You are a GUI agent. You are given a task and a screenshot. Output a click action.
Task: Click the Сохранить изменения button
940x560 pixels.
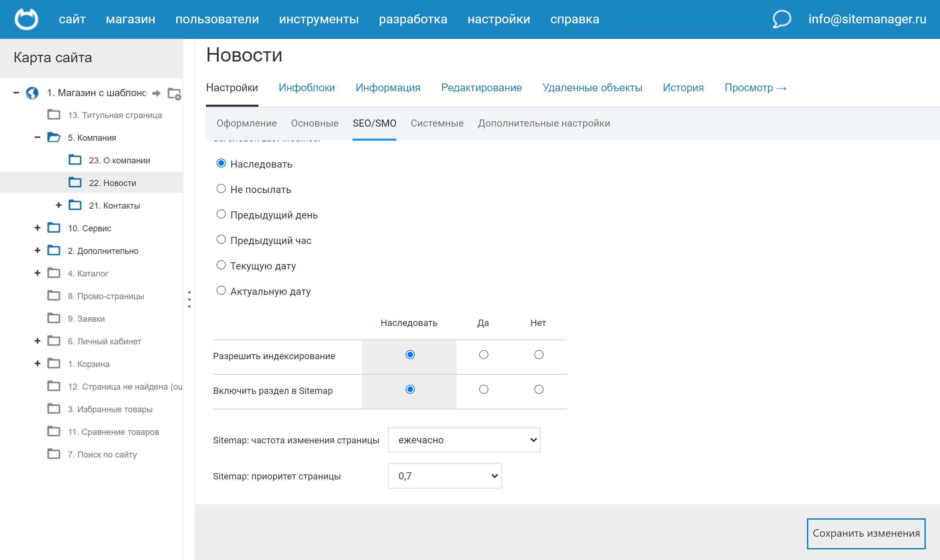click(866, 533)
